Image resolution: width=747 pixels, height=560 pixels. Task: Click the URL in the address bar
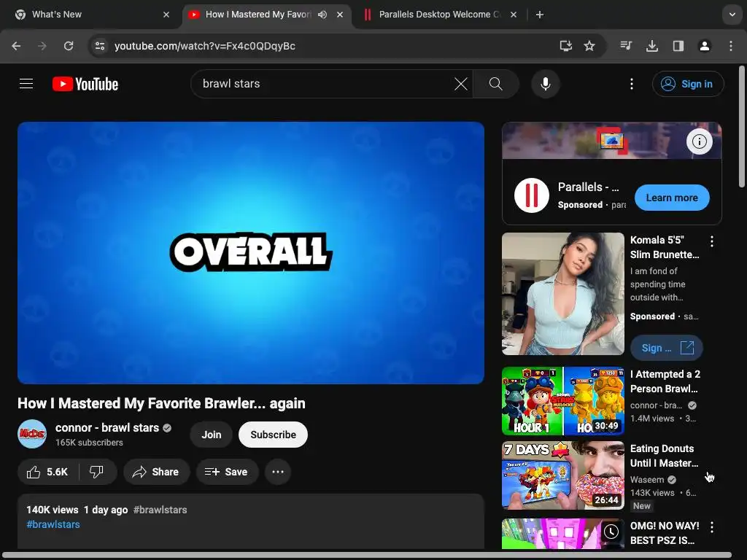click(205, 46)
